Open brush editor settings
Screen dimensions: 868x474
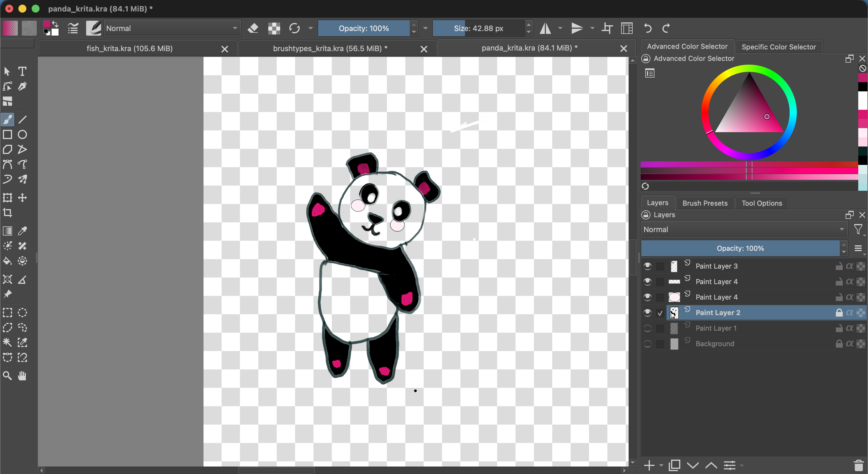pyautogui.click(x=73, y=28)
